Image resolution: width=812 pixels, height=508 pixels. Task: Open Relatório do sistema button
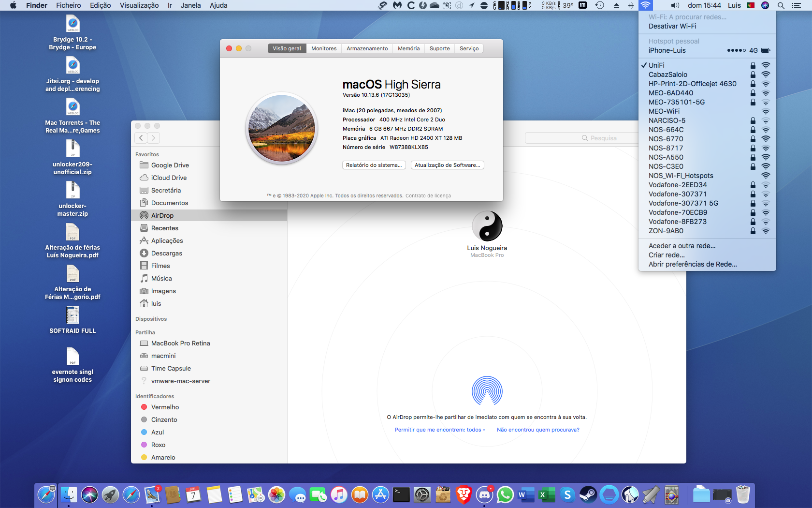(374, 165)
